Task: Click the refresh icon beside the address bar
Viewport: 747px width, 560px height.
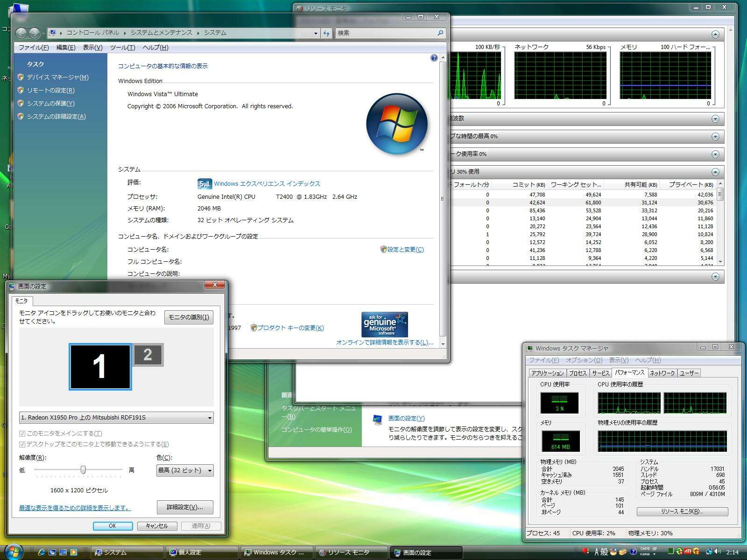Action: point(326,33)
